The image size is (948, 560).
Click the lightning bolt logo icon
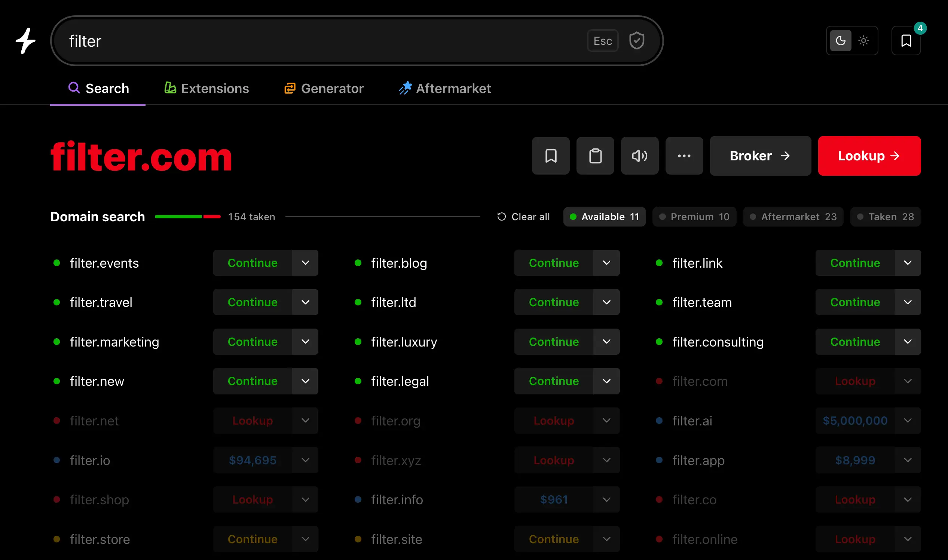tap(25, 41)
